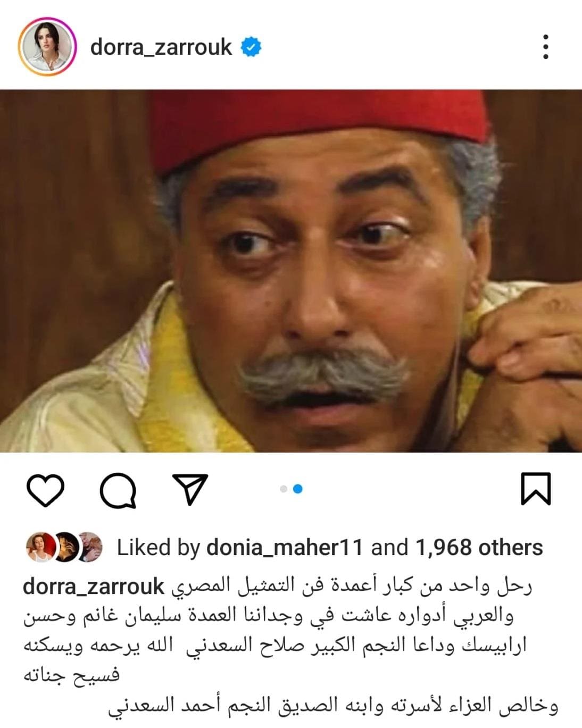Image resolution: width=582 pixels, height=728 pixels.
Task: Open dorra_zarrouk username in header
Action: (161, 47)
